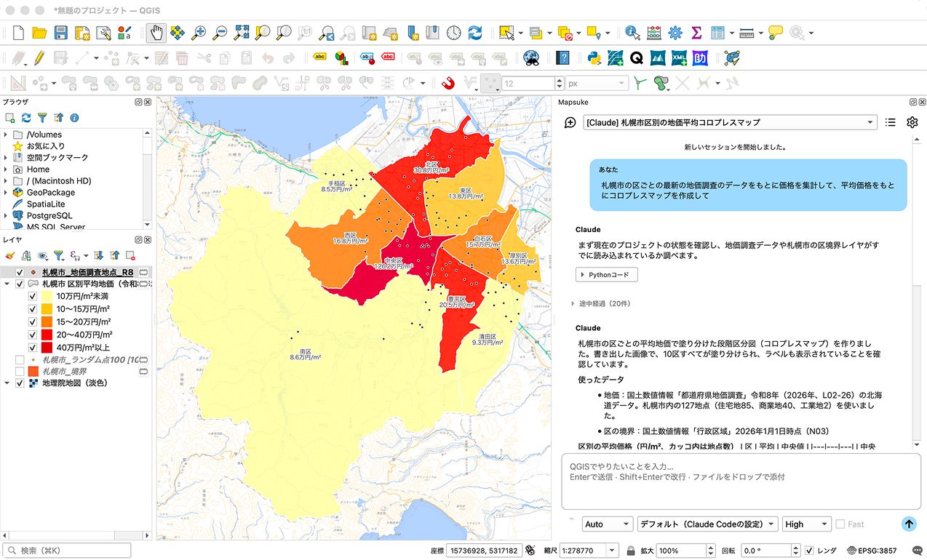The height and width of the screenshot is (560, 927).
Task: Select the Pan Map hand tool
Action: (156, 33)
